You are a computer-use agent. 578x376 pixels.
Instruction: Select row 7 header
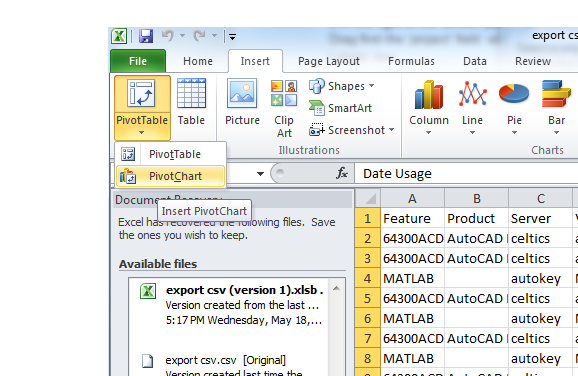[x=368, y=338]
